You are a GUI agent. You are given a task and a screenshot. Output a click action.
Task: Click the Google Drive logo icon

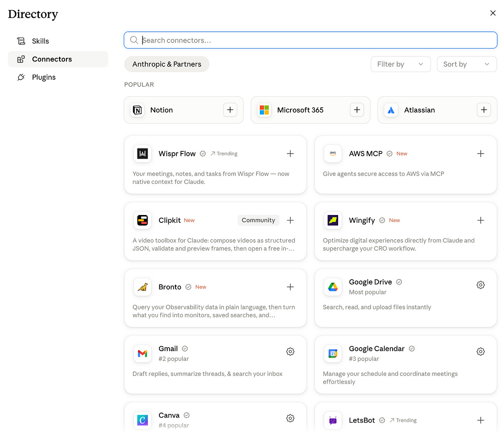click(333, 287)
